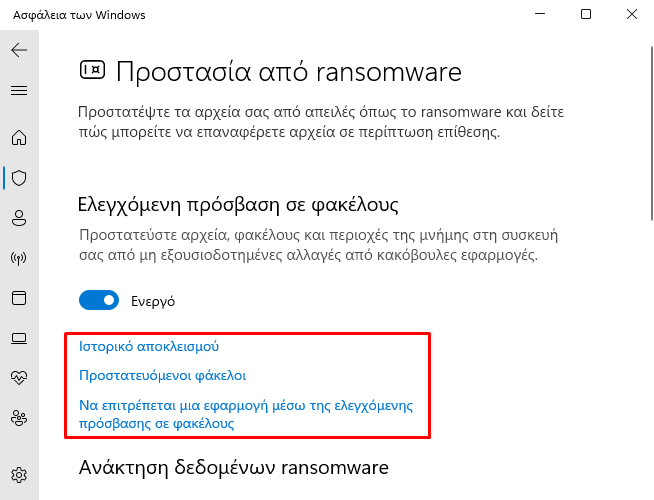The width and height of the screenshot is (654, 500).
Task: Click the vertical scrollbar thumb
Action: pyautogui.click(x=652, y=133)
